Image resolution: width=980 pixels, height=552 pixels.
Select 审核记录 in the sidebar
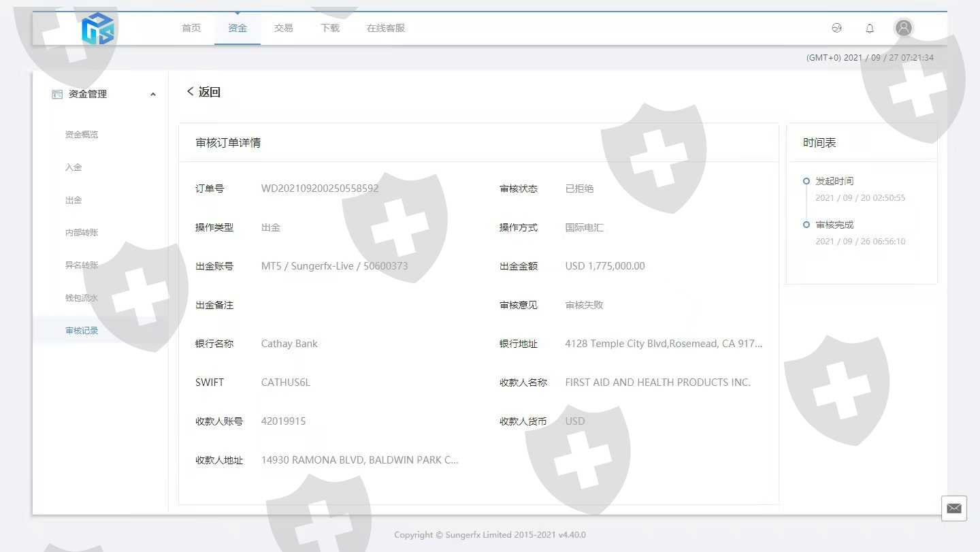pyautogui.click(x=82, y=331)
